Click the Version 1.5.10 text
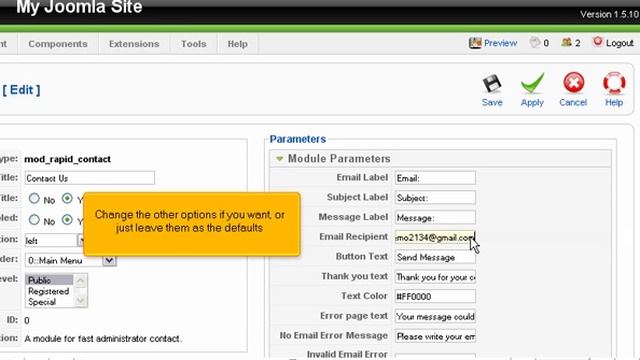This screenshot has width=640, height=360. point(609,14)
